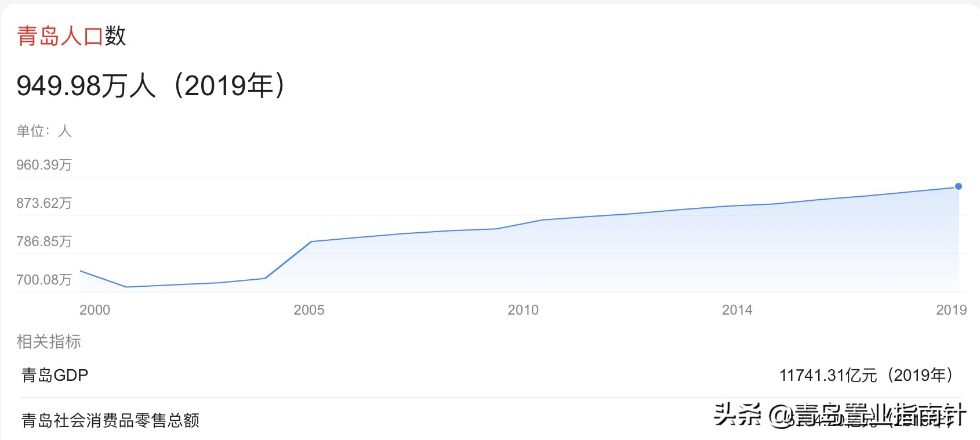Open the 青岛社会消费品零售总额 indicator
The height and width of the screenshot is (440, 980).
point(110,420)
